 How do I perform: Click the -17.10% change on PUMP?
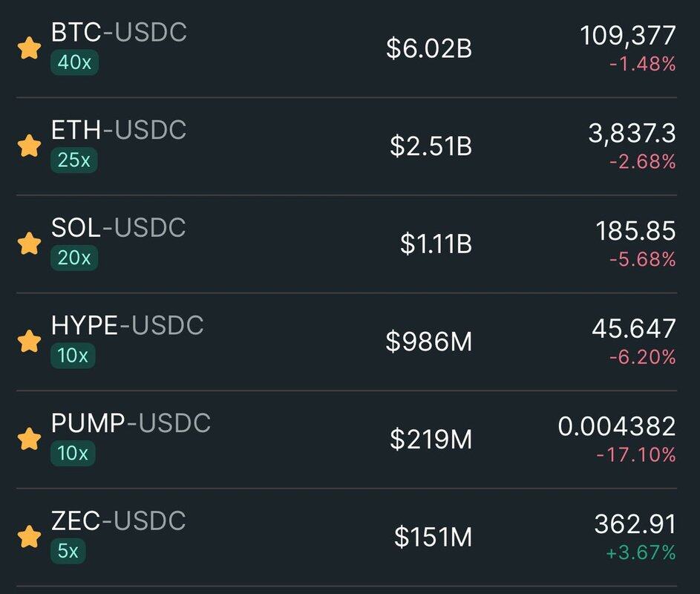click(636, 454)
